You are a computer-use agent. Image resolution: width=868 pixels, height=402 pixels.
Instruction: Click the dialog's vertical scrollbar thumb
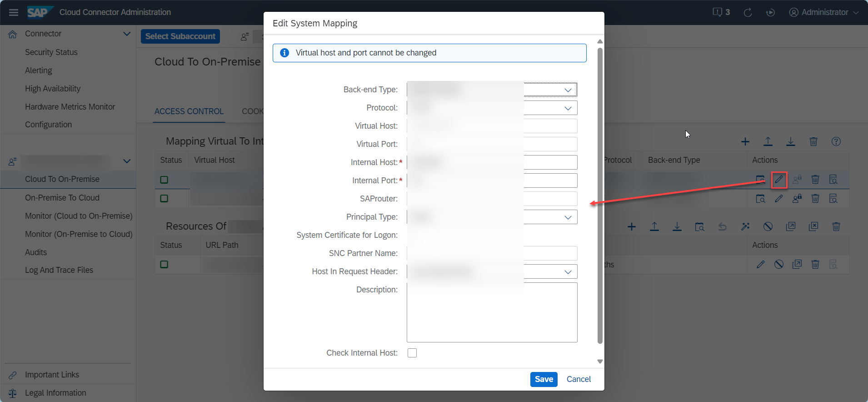point(600,196)
